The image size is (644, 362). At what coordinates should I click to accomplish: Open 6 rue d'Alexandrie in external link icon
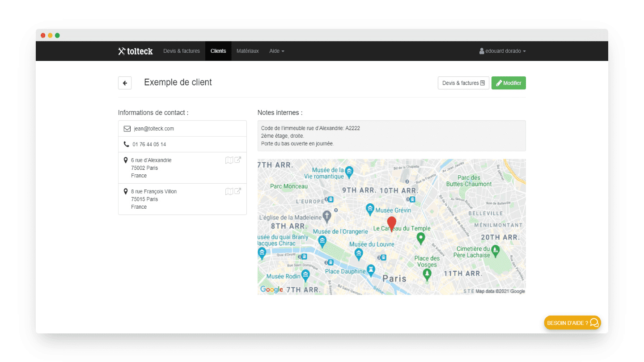(238, 160)
